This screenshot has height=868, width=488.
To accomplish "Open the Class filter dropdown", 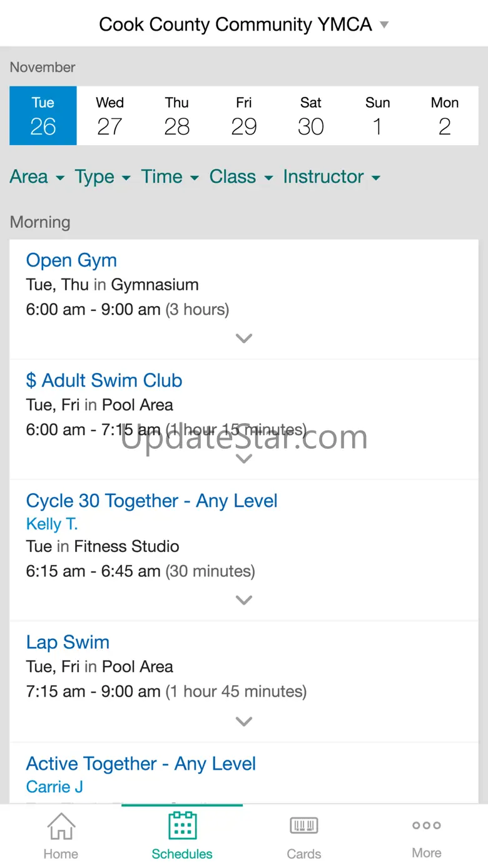I will 241,177.
